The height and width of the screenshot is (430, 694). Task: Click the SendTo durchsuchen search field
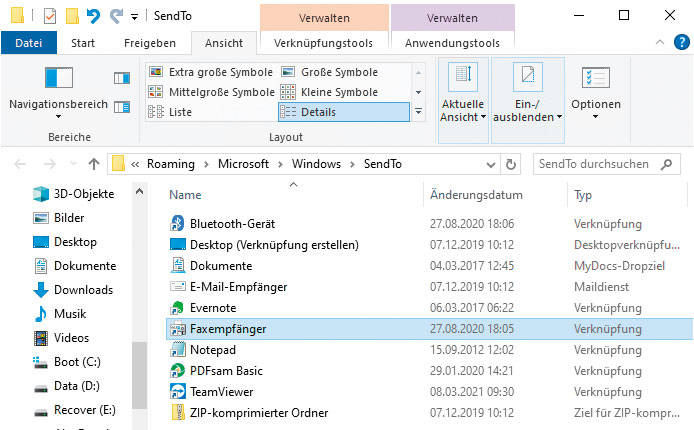pyautogui.click(x=605, y=164)
